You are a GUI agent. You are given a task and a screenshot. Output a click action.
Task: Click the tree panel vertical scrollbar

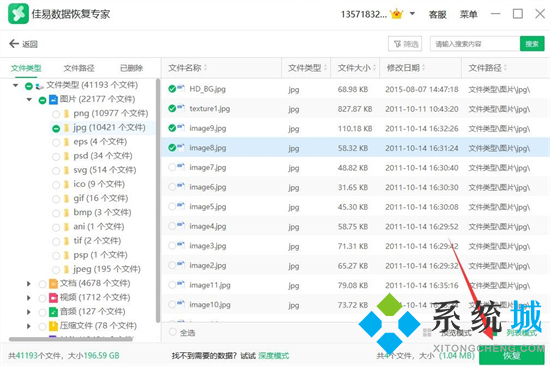[158, 200]
